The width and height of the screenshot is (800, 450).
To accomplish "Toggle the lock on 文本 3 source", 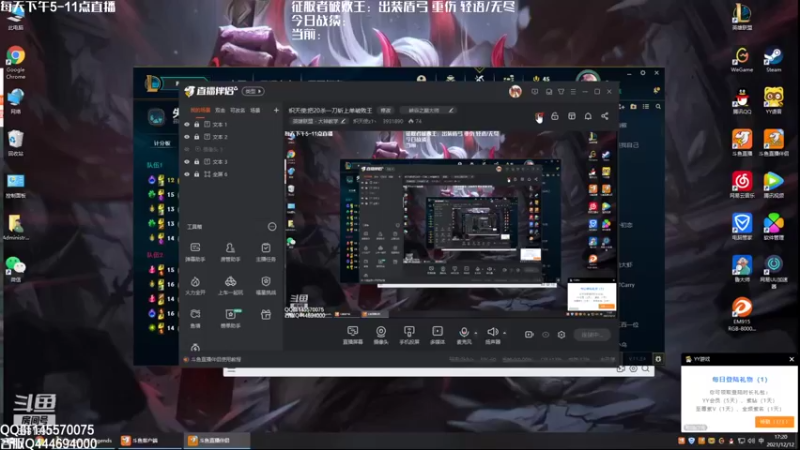I will (x=196, y=162).
